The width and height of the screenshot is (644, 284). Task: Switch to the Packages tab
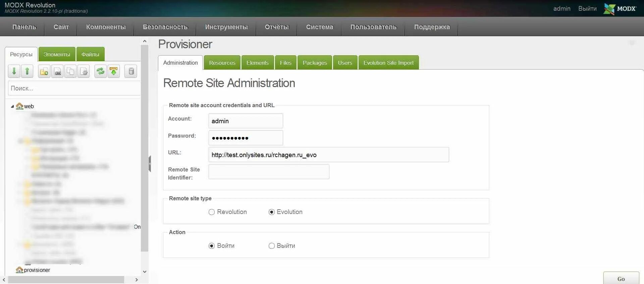click(315, 63)
